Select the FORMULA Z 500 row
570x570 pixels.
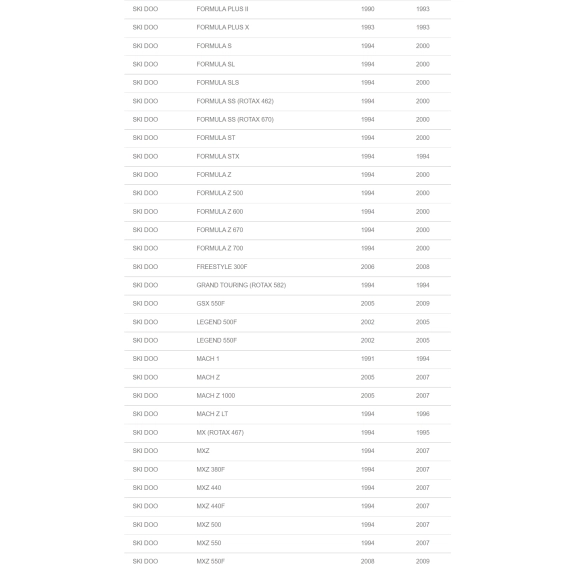tap(287, 193)
